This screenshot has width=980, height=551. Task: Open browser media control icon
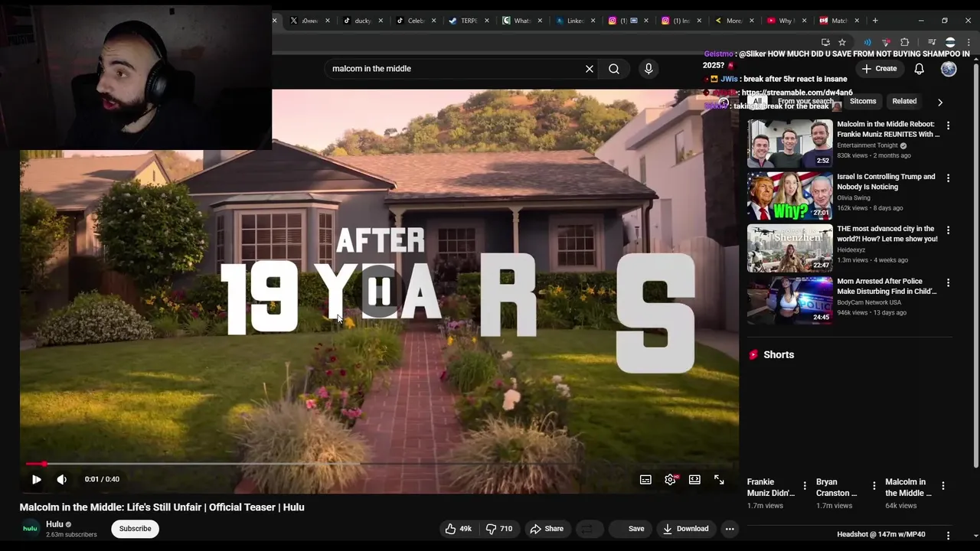[932, 42]
